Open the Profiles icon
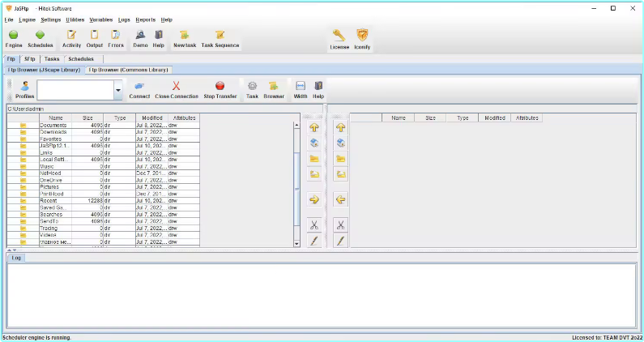The width and height of the screenshot is (644, 342). [x=24, y=90]
